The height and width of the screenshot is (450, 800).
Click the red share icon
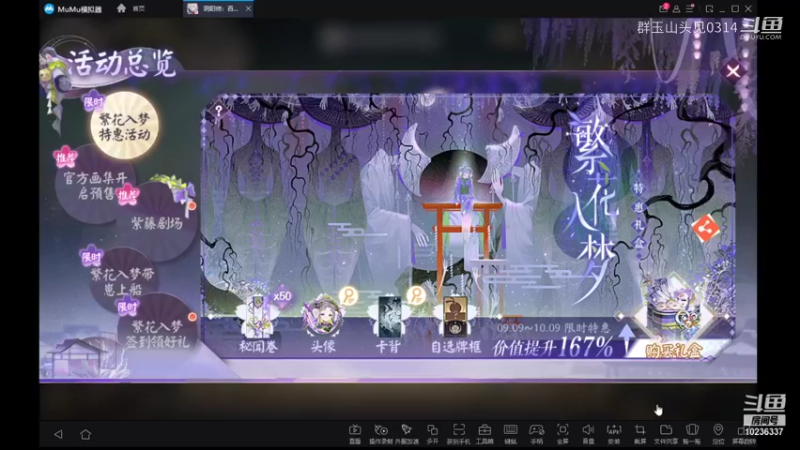click(x=706, y=229)
